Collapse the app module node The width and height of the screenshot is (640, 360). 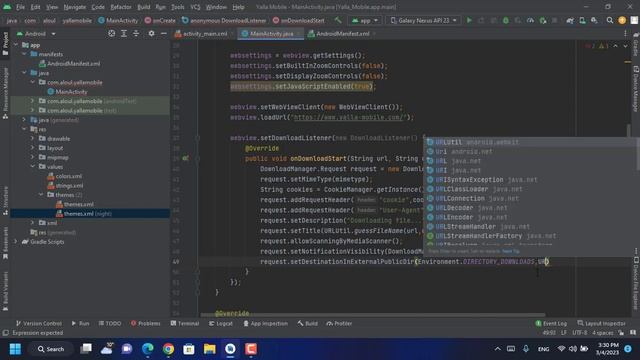tap(16, 45)
